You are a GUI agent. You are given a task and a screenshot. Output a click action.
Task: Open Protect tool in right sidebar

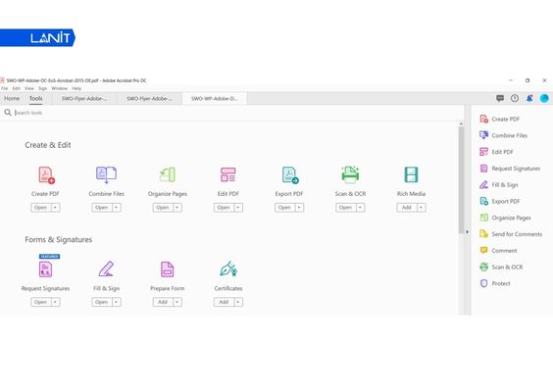495,283
